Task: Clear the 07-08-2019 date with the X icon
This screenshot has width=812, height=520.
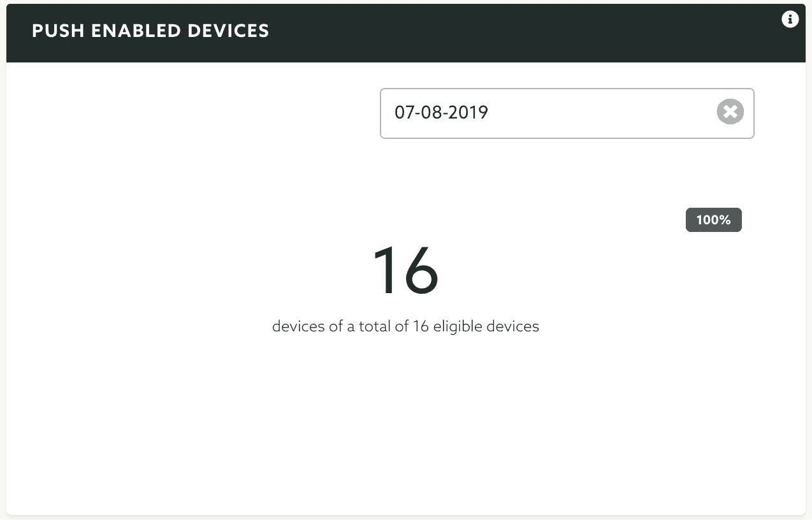Action: pos(730,112)
